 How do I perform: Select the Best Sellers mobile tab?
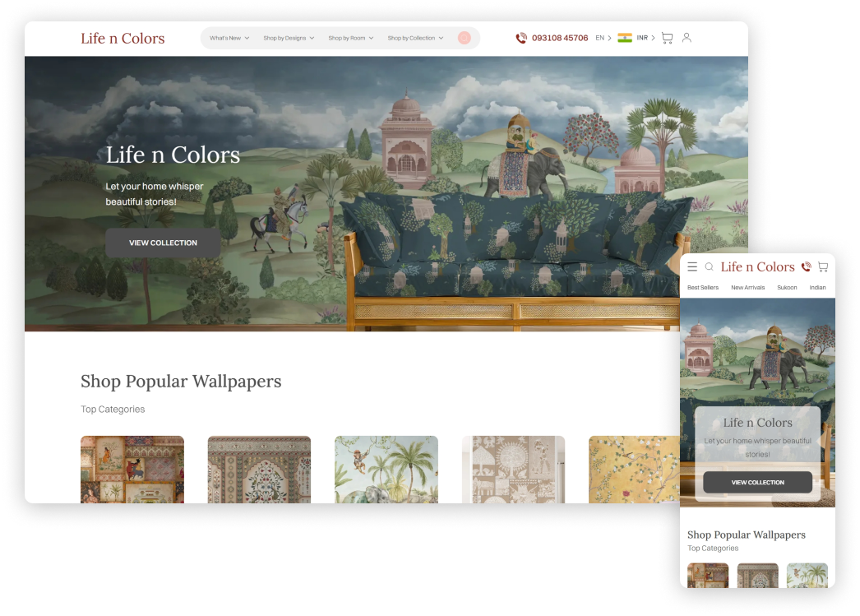tap(703, 288)
